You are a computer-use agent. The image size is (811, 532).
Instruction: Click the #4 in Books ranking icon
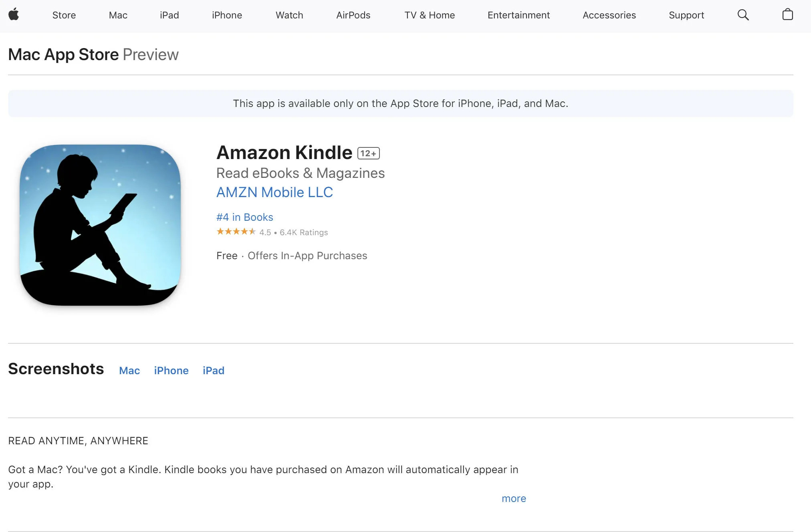coord(244,217)
